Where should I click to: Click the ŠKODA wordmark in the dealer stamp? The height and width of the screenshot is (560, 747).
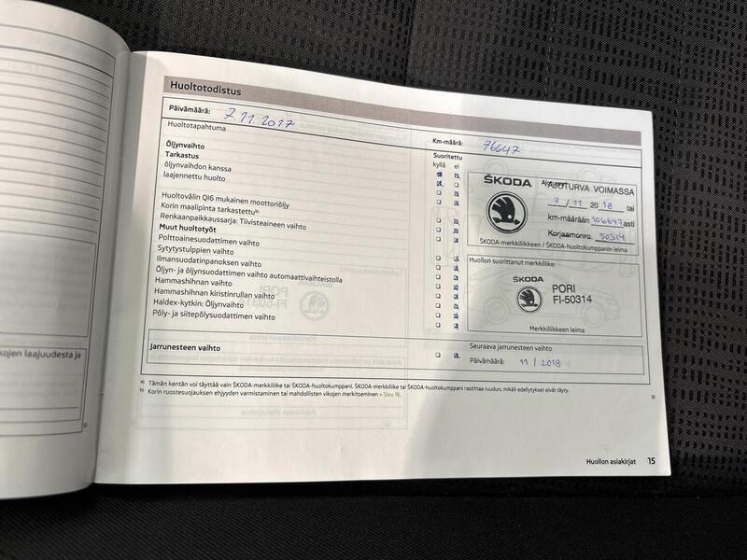[528, 277]
